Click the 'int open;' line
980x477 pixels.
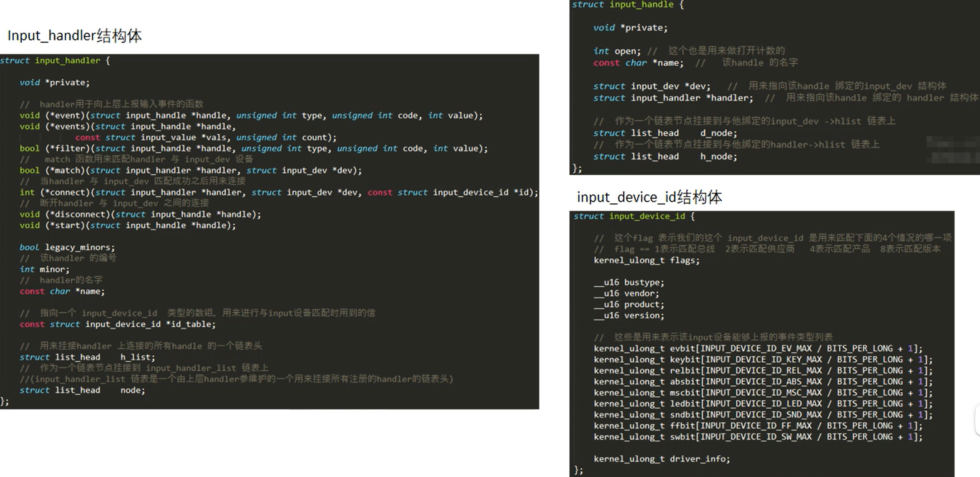point(617,51)
